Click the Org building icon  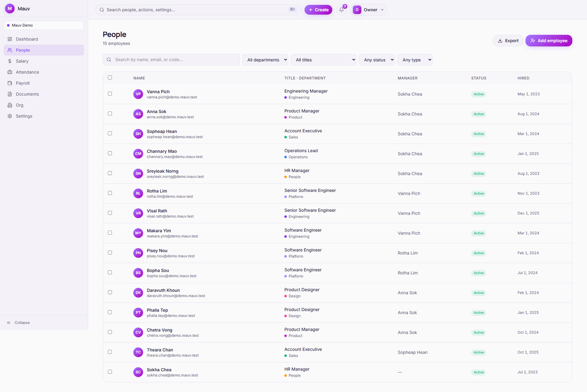10,105
